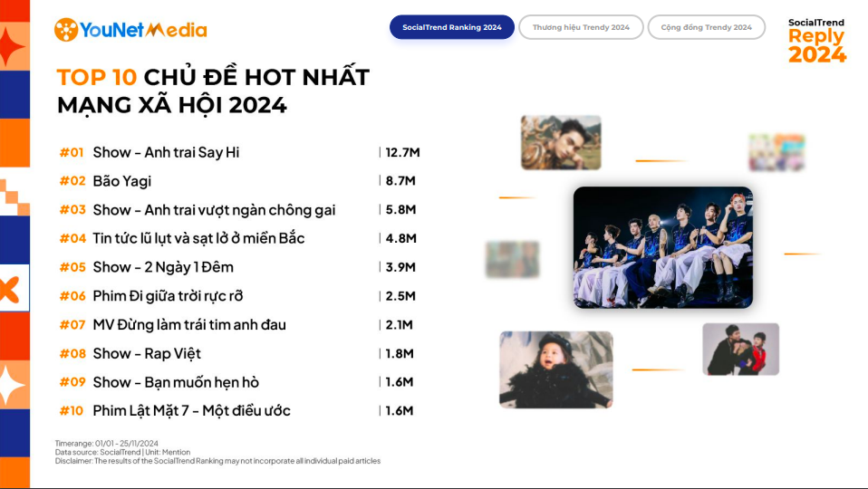
Task: Select the SocialTrend Ranking 2024 tab
Action: point(452,27)
